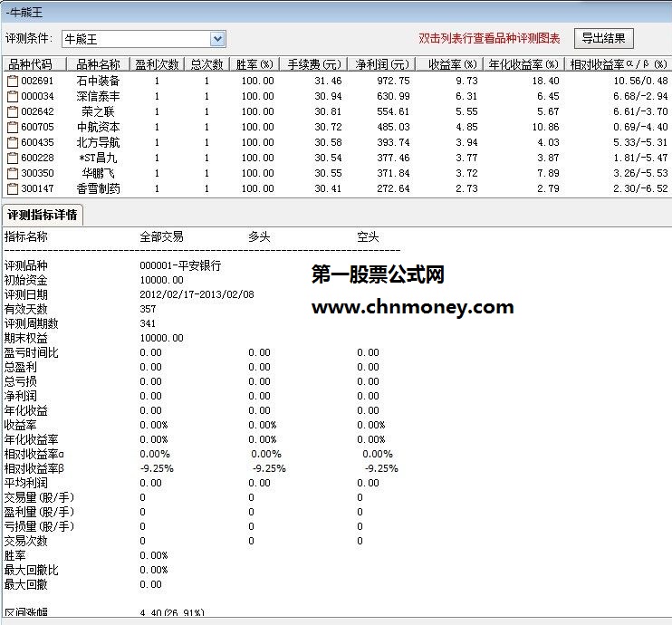Sort by the 手续费(元) column header
672x625 pixels.
(313, 64)
